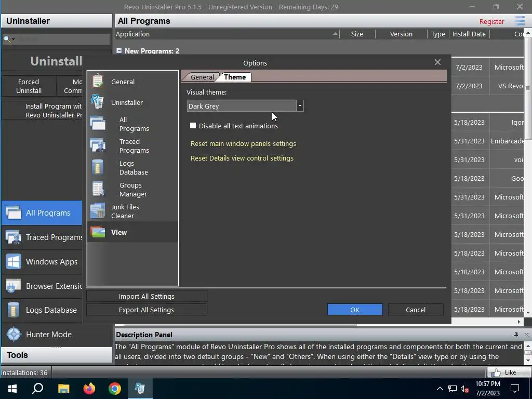Click Reset main window panels settings
The image size is (532, 399).
(243, 143)
